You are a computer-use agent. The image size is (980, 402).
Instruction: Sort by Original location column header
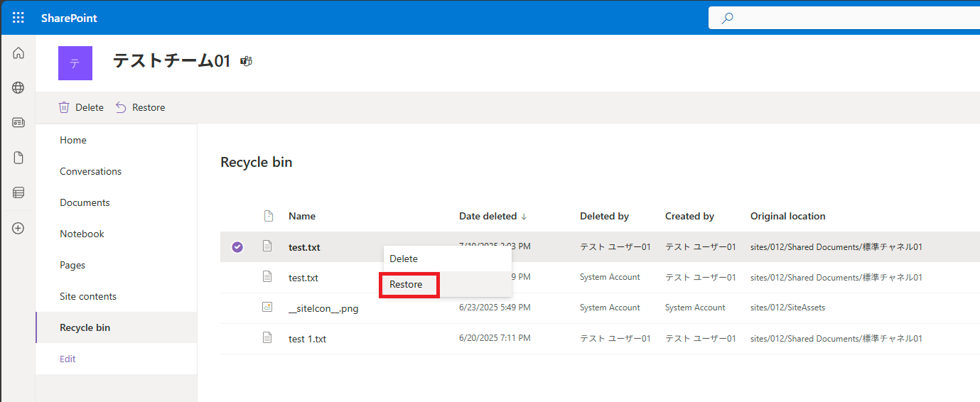pos(788,216)
